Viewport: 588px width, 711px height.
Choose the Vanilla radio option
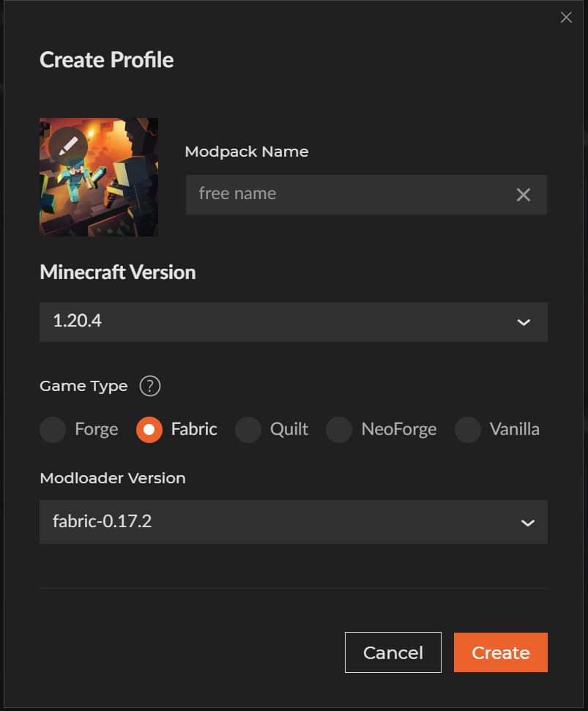(x=467, y=429)
